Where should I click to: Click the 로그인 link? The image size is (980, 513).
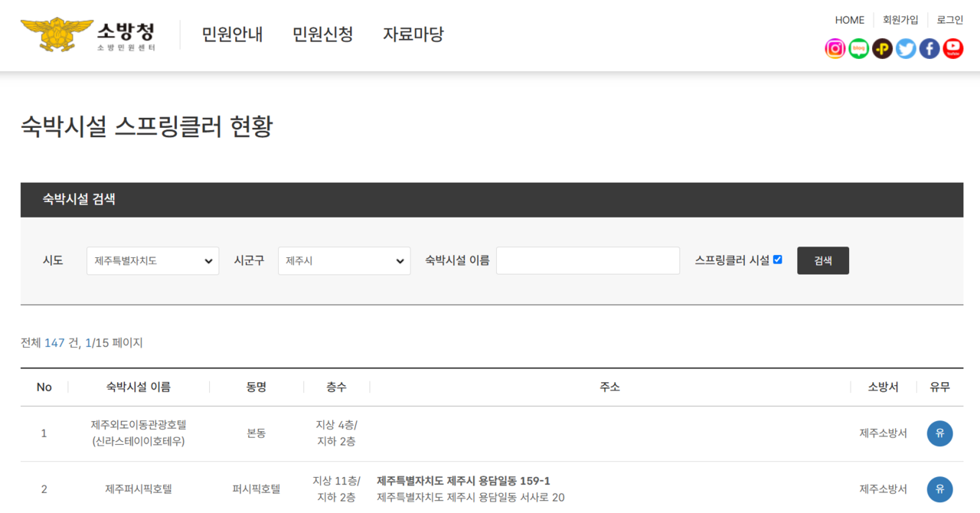[x=949, y=20]
